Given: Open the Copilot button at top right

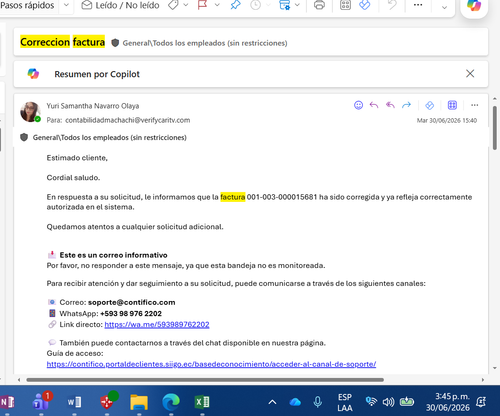Looking at the screenshot, I should point(474,5).
